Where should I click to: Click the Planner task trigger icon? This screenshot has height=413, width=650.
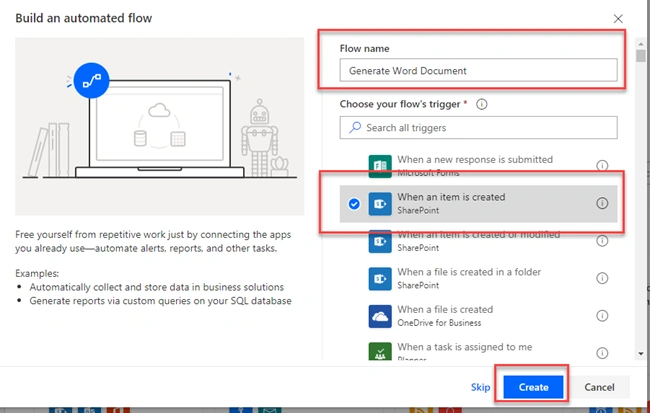click(x=380, y=351)
